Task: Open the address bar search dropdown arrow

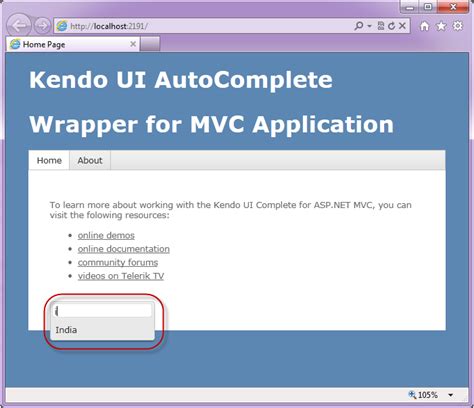Action: coord(369,26)
